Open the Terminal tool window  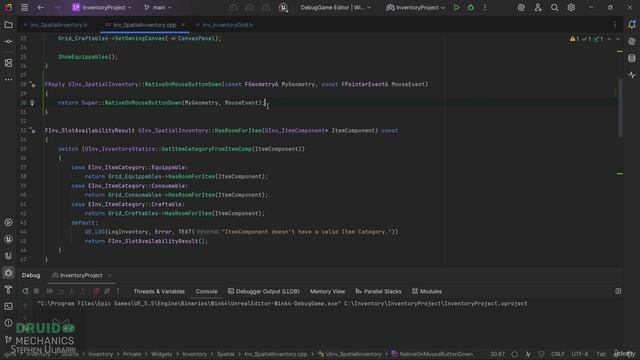point(8,306)
